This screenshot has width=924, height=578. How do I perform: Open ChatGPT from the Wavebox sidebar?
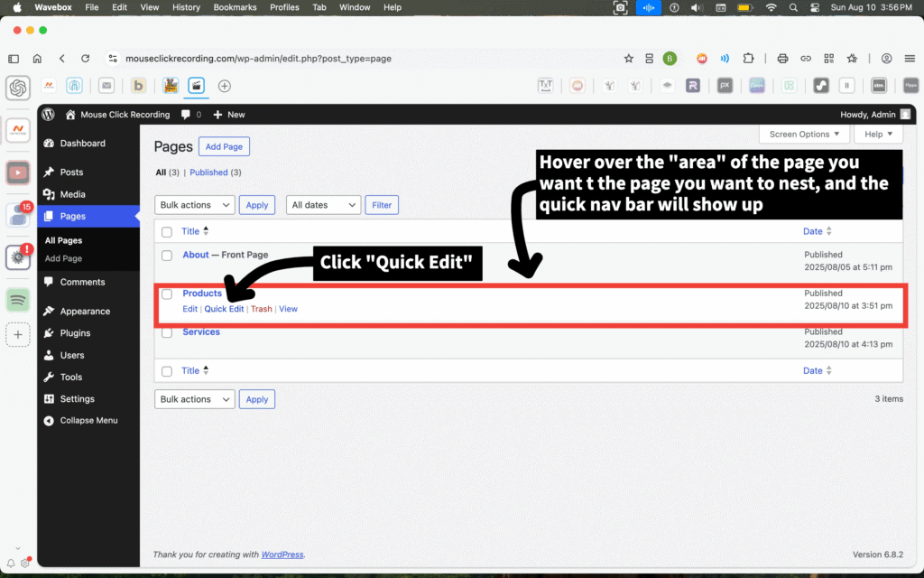coord(18,88)
